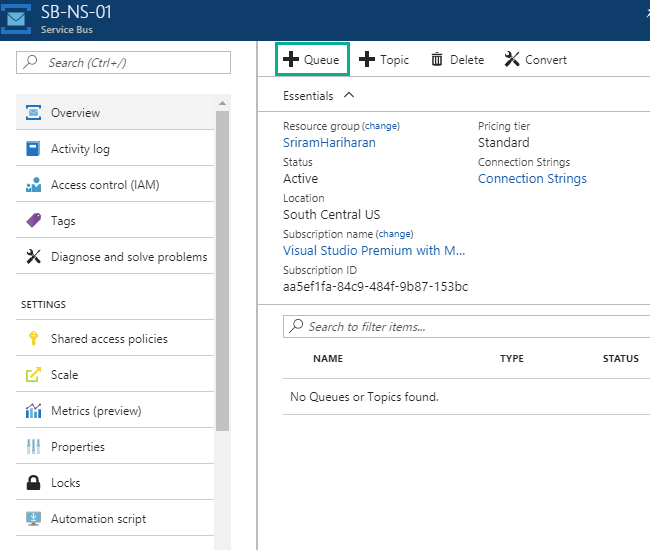This screenshot has width=650, height=550.
Task: Choose the Convert toolbar option
Action: point(535,60)
